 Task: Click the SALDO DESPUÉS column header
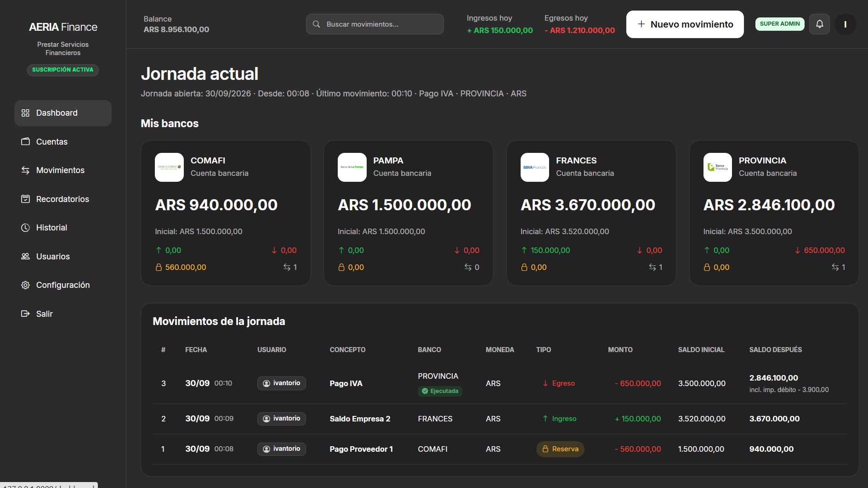776,350
